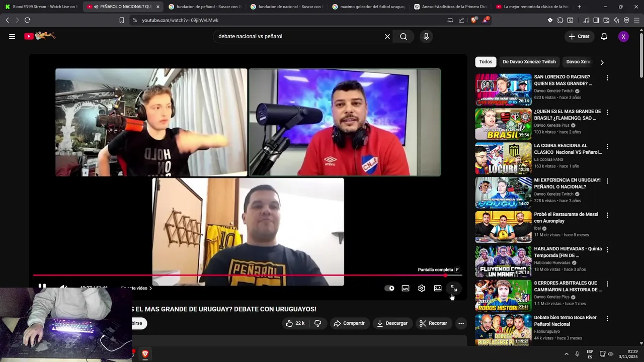Open the Brave main menu
This screenshot has height=362, width=644.
pos(636,20)
